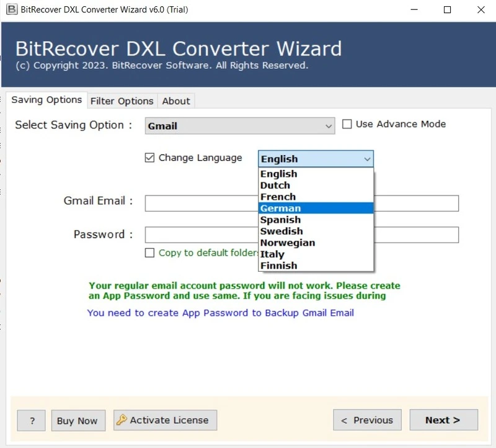Click the BitRecover app icon in title bar
The width and height of the screenshot is (496, 448).
[x=11, y=9]
